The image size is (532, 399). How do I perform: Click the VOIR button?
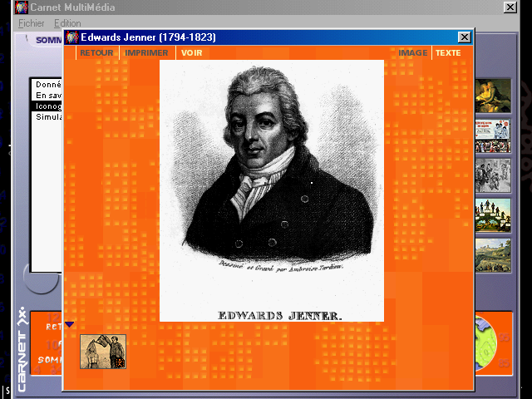[191, 53]
